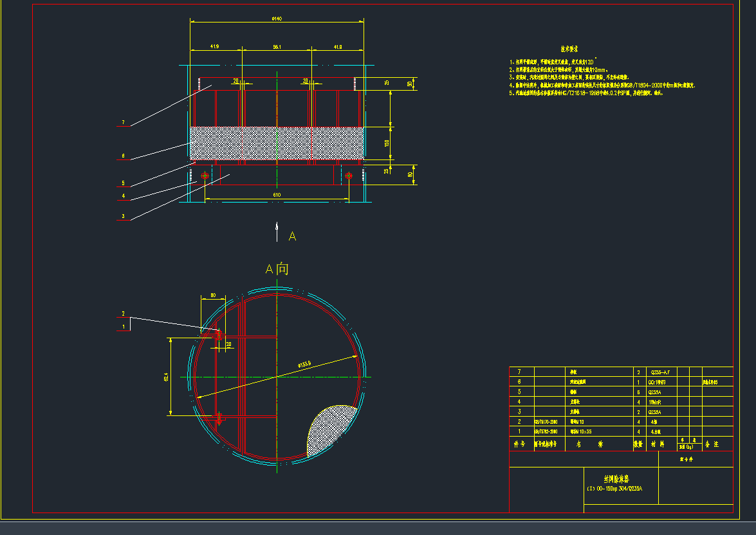The image size is (756, 535).
Task: Select the hatched mesh cutaway in circular view
Action: [328, 428]
